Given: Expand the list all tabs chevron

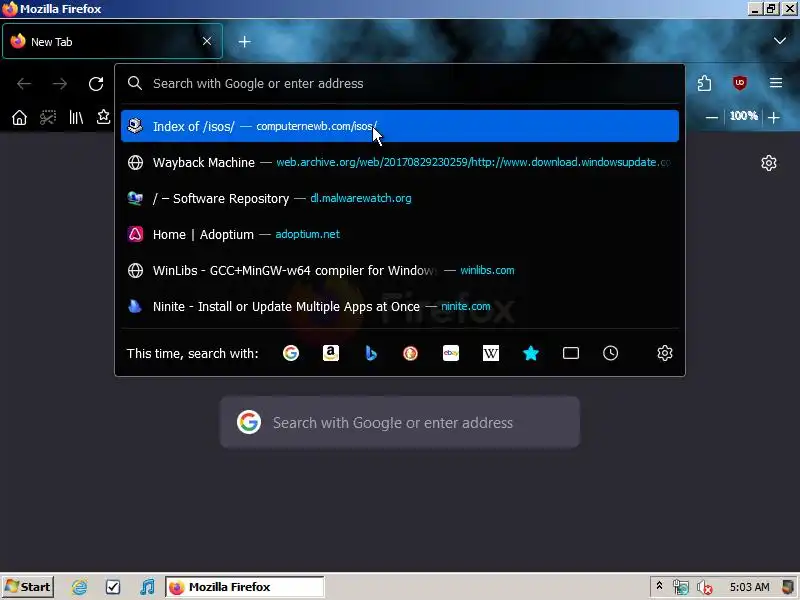Looking at the screenshot, I should coord(780,41).
